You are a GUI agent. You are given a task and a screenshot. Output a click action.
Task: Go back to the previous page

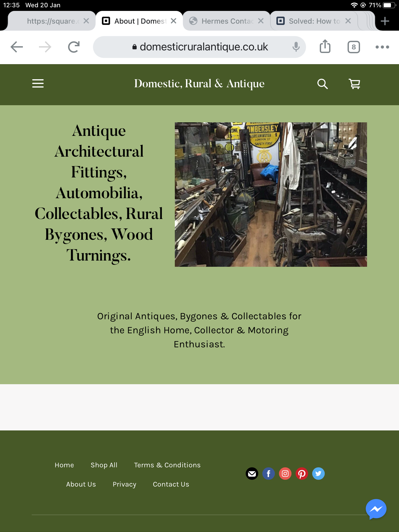coord(17,47)
